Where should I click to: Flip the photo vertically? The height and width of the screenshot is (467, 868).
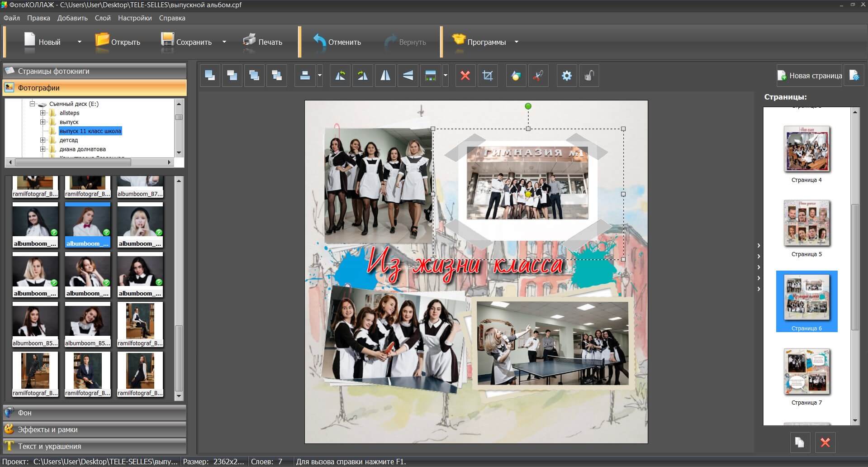coord(408,76)
